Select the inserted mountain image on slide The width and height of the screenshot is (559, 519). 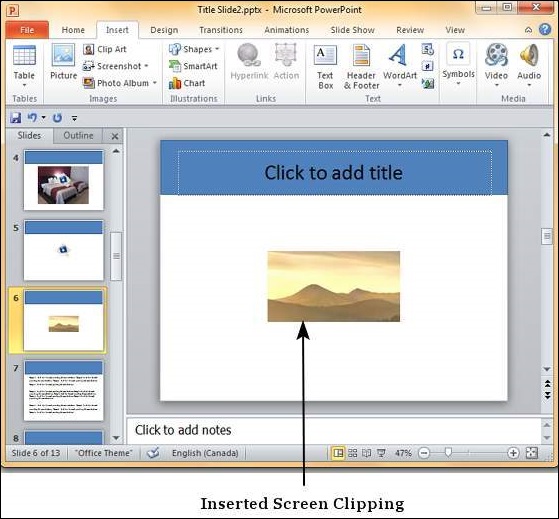coord(334,286)
